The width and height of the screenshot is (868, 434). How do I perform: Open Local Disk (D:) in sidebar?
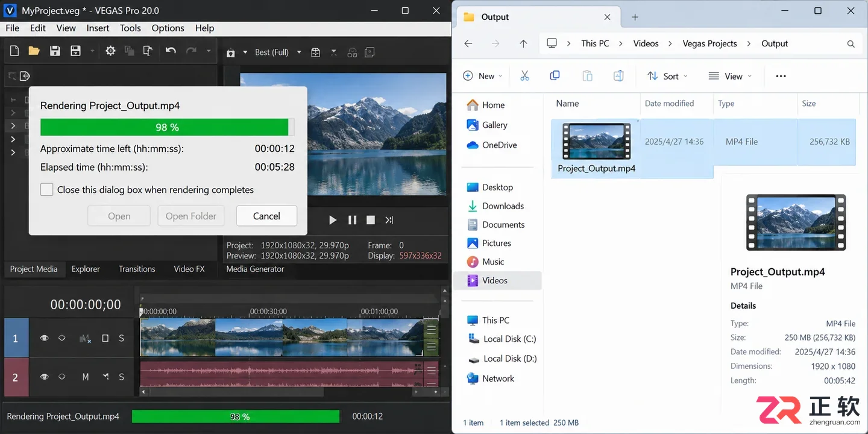(502, 359)
